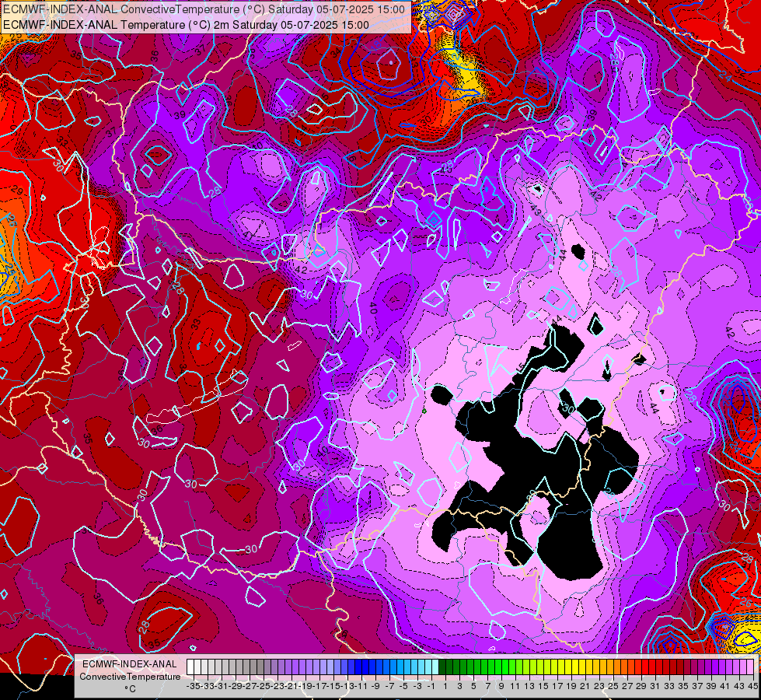
Task: Click the 29 isotherm label on map
Action: coord(16,191)
